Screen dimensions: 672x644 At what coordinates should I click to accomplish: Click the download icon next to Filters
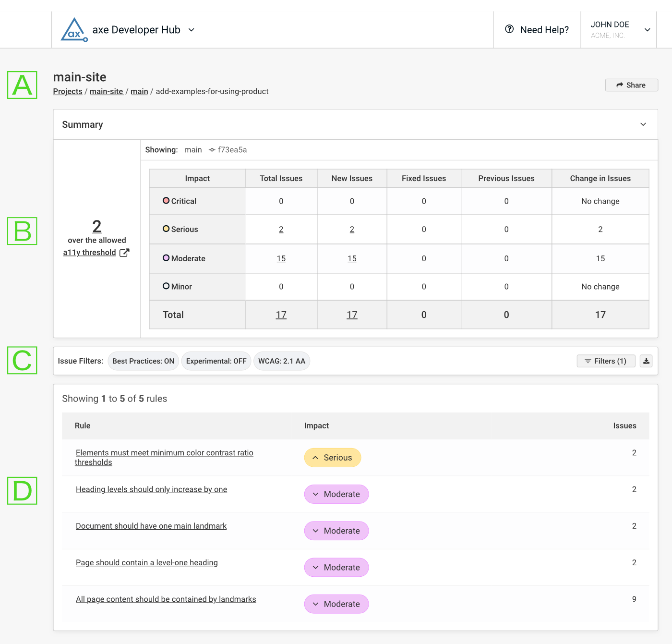coord(646,361)
